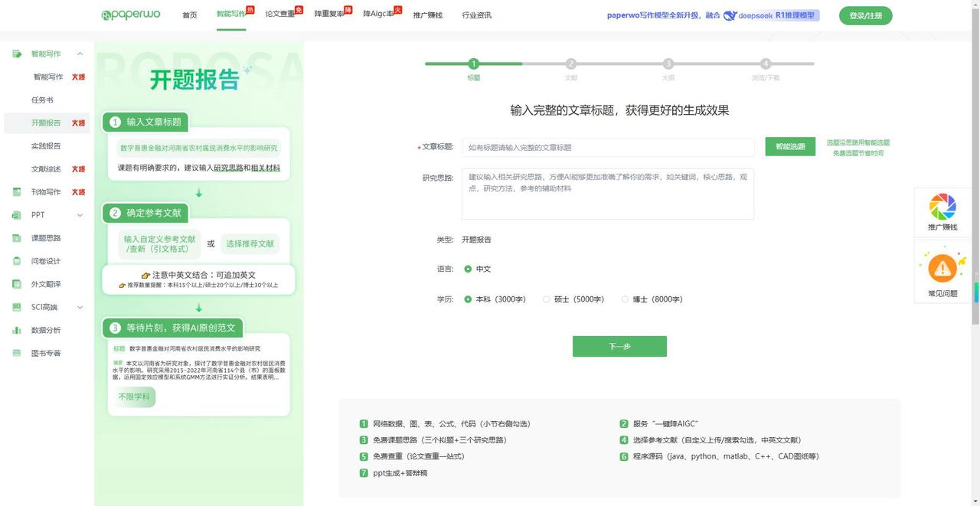Expand the SCI高端 sidebar chevron

[80, 307]
